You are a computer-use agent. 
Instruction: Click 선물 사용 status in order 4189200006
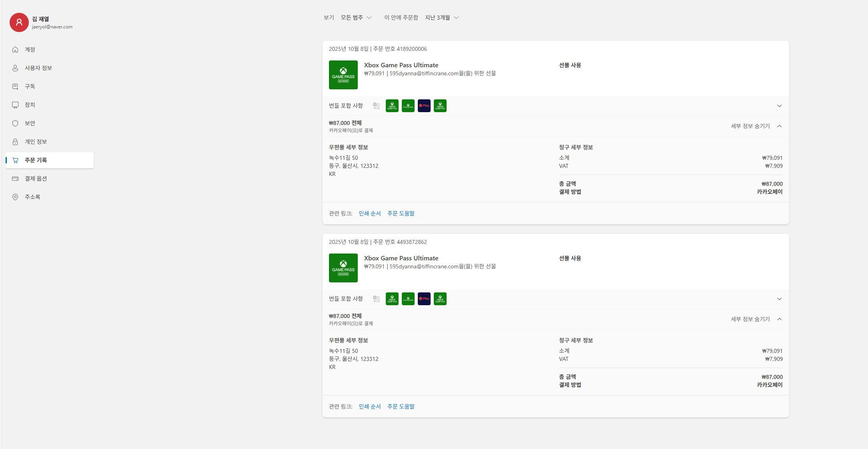click(570, 65)
